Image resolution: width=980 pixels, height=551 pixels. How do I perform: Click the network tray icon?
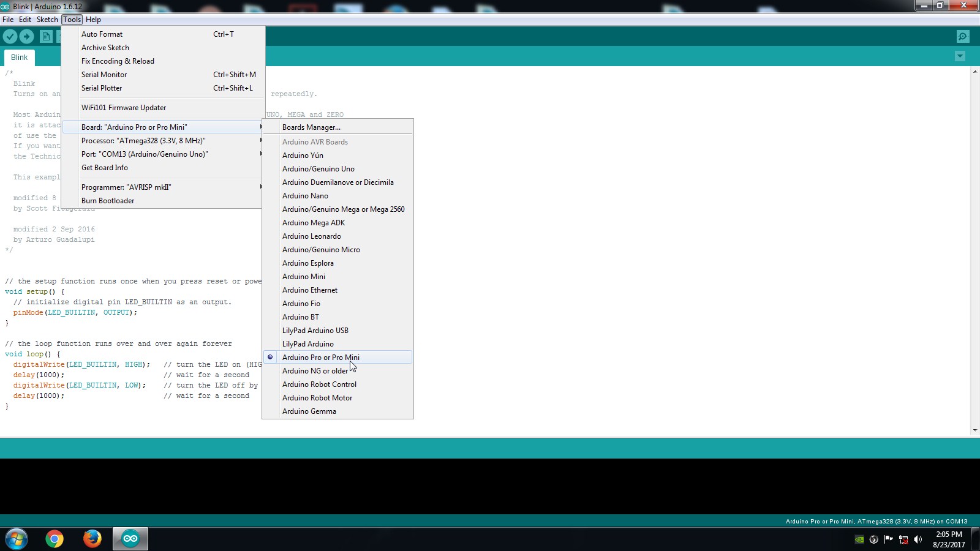coord(903,539)
